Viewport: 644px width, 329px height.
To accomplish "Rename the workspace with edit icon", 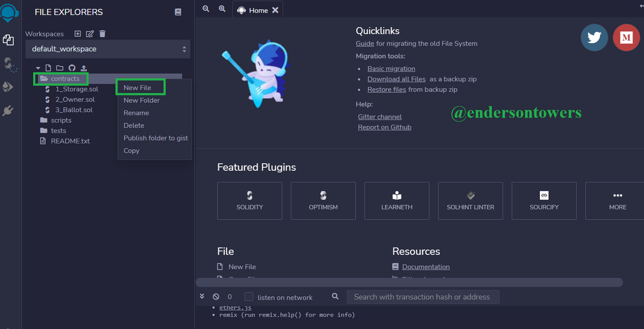I will coord(90,34).
